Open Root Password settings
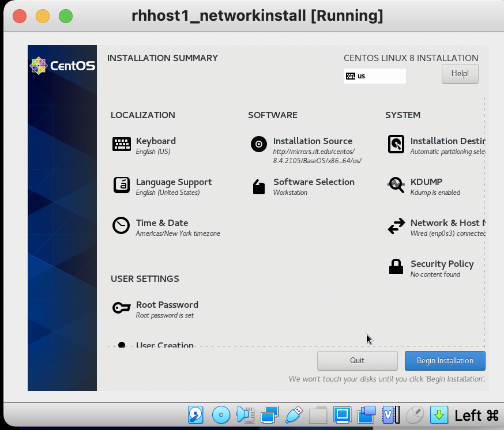The width and height of the screenshot is (504, 430). coord(155,309)
